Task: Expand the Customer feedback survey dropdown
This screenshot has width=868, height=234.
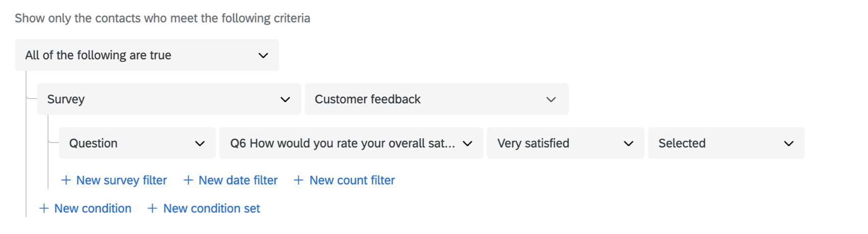Action: (x=436, y=100)
